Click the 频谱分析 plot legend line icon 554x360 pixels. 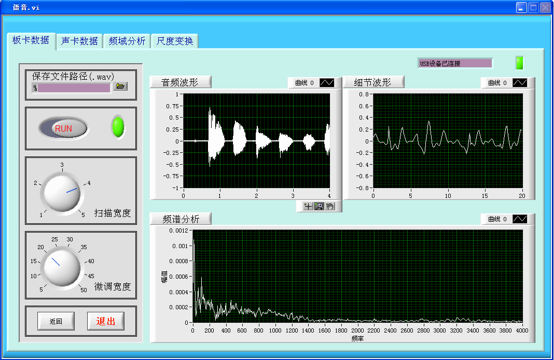520,219
